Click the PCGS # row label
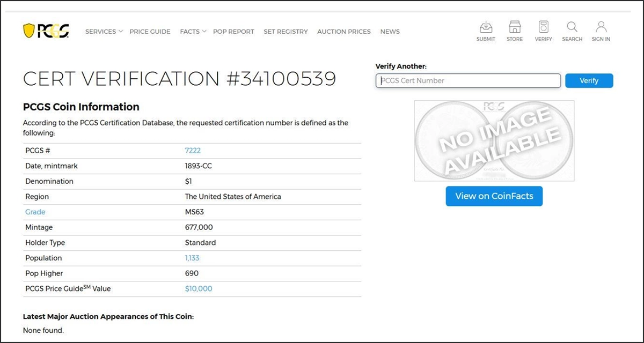 click(x=38, y=151)
